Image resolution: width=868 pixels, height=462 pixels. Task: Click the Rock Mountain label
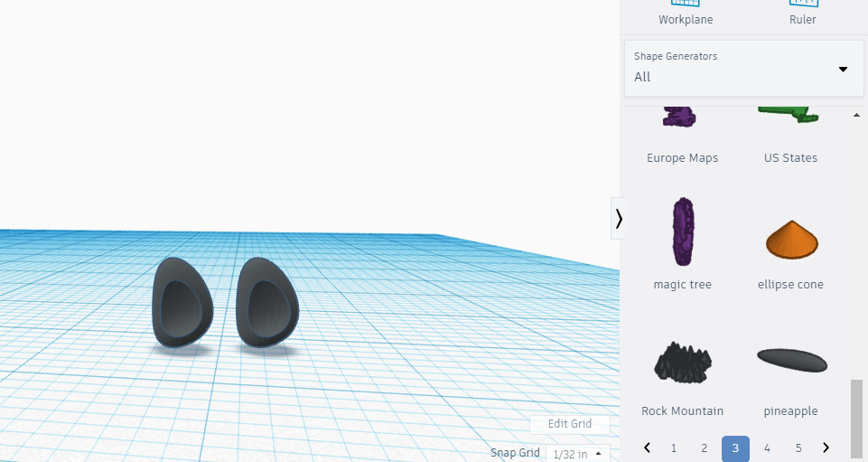[x=682, y=410]
